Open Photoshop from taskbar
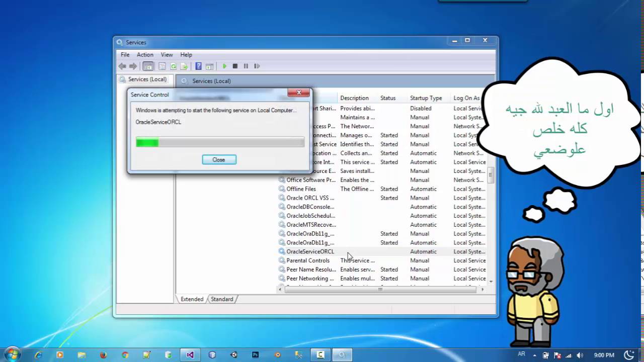 [256, 354]
